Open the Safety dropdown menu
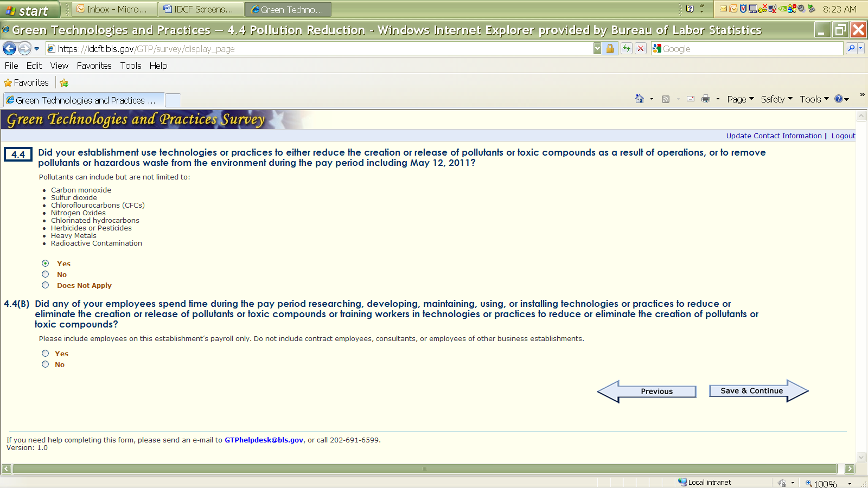Image resolution: width=868 pixels, height=488 pixels. [x=776, y=99]
